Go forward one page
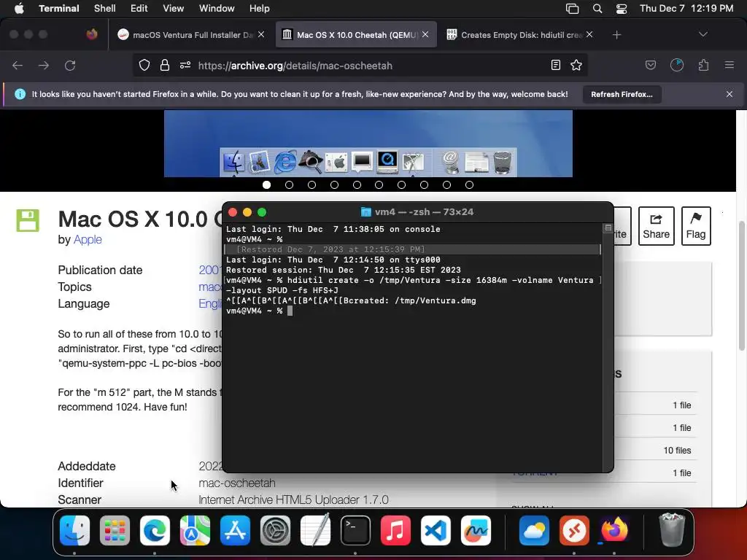Viewport: 747px width, 560px height. [44, 65]
